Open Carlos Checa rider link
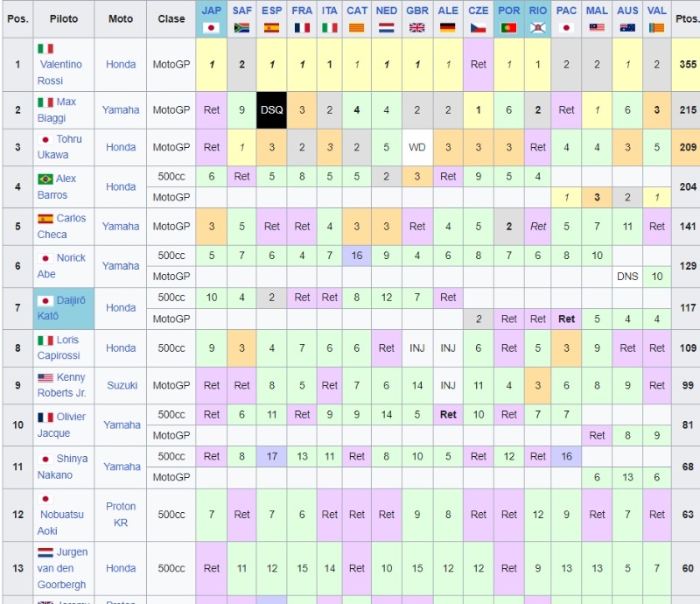 (x=61, y=226)
